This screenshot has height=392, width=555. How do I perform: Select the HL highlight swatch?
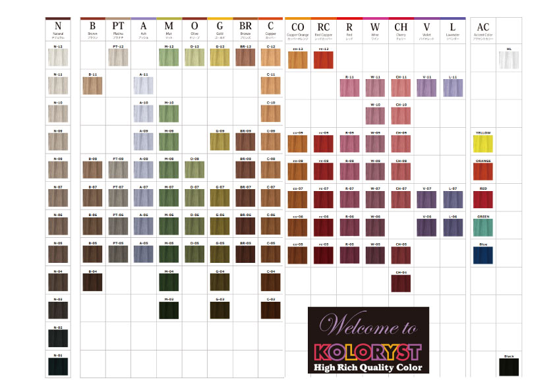click(x=508, y=61)
